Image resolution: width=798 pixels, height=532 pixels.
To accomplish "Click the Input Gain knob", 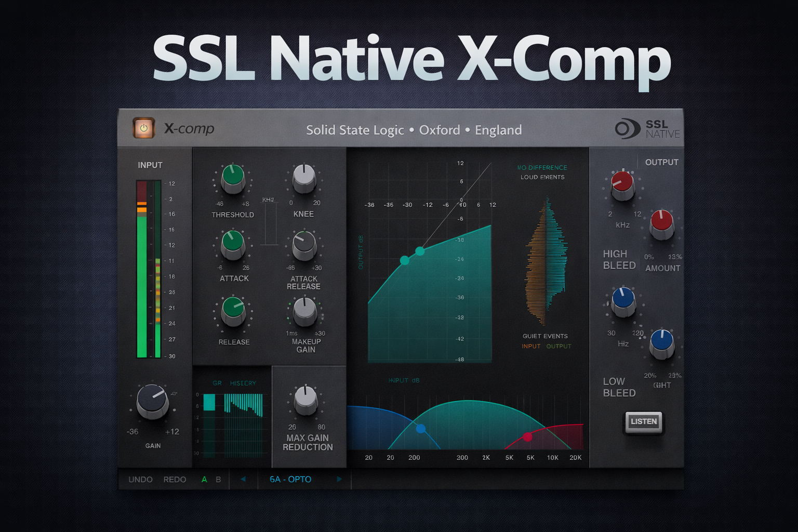I will 152,402.
